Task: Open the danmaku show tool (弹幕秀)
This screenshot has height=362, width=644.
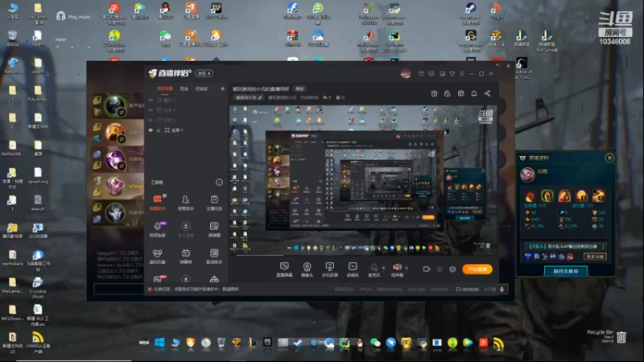Action: tap(186, 256)
